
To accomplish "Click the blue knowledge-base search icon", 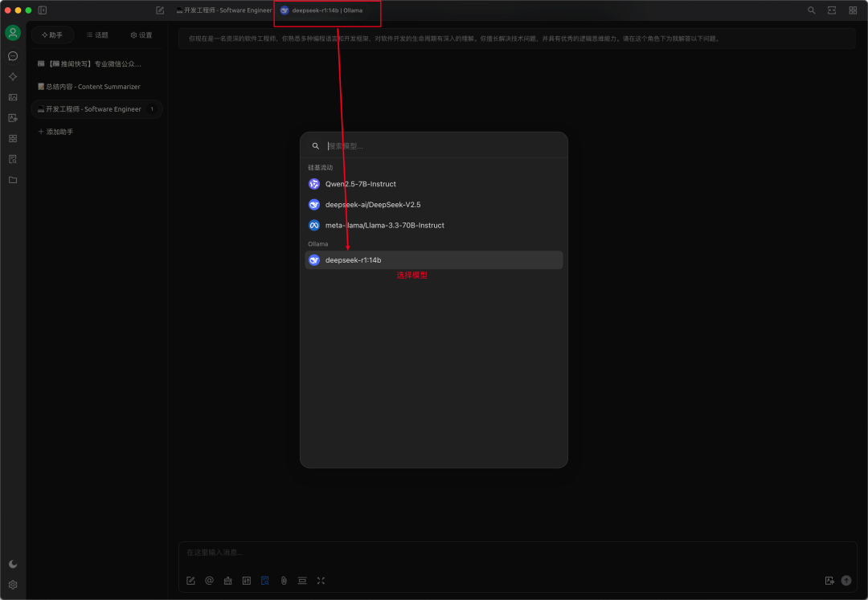I will click(265, 581).
